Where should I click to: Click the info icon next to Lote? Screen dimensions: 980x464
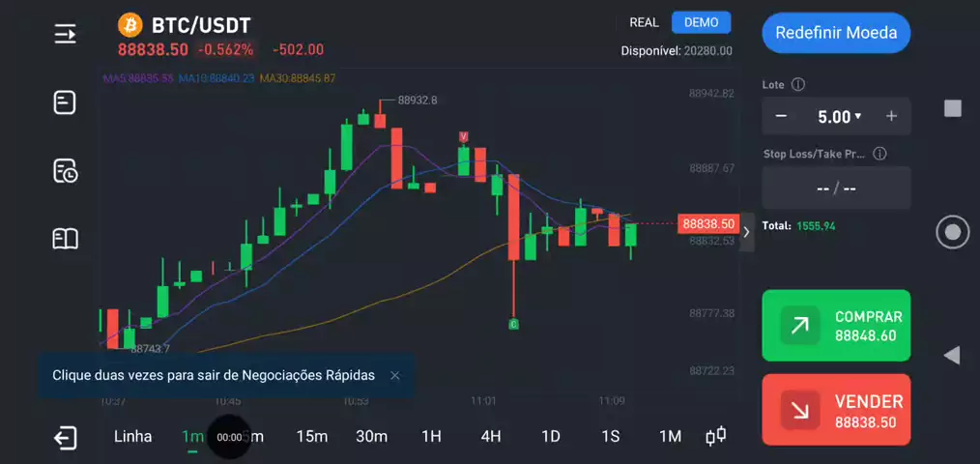(798, 85)
